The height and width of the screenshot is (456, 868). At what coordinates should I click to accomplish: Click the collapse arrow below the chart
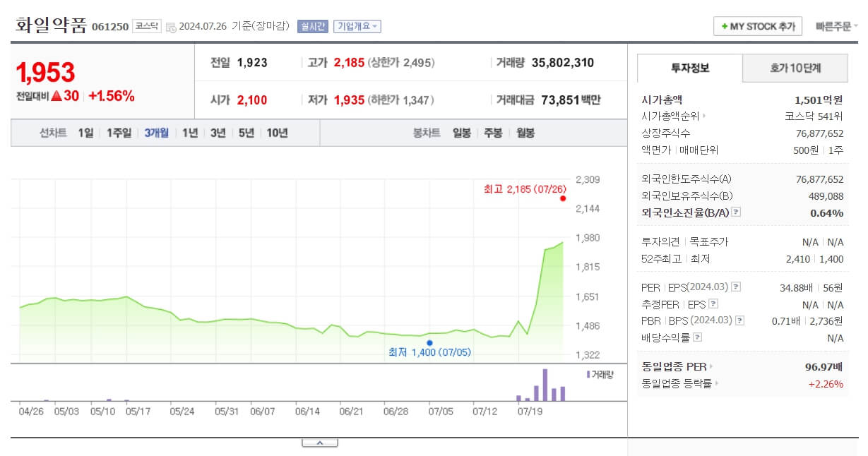(321, 442)
